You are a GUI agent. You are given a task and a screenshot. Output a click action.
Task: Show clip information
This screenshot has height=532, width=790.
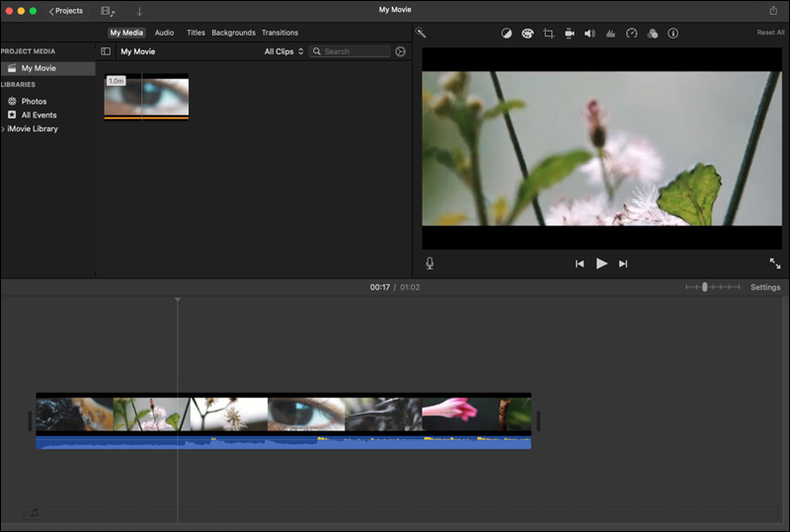tap(673, 33)
